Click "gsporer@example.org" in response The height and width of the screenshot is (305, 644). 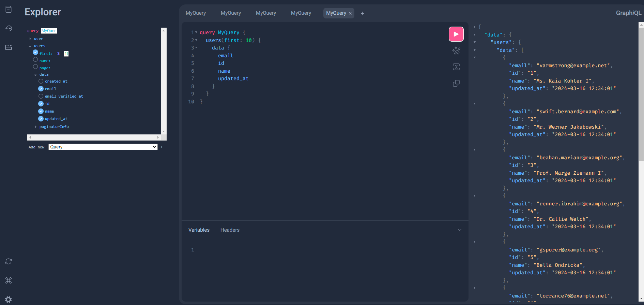point(569,250)
